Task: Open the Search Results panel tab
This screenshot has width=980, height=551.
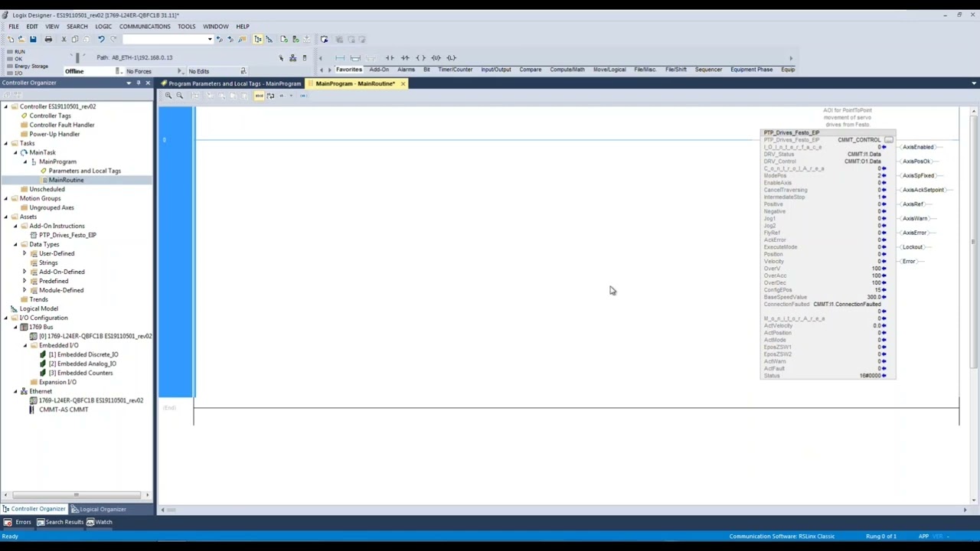Action: (60, 522)
